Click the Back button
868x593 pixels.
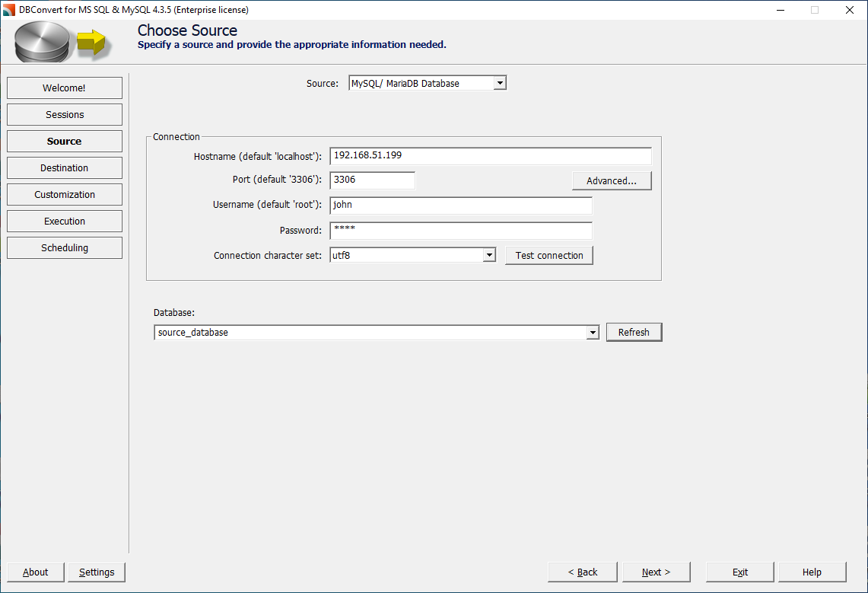[582, 572]
